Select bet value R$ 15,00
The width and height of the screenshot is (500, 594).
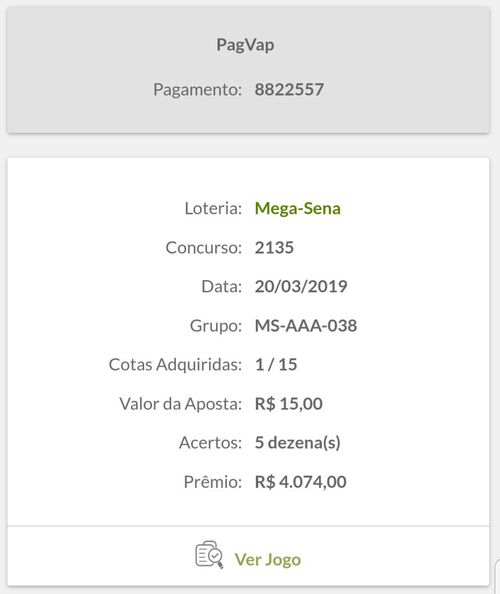point(289,404)
